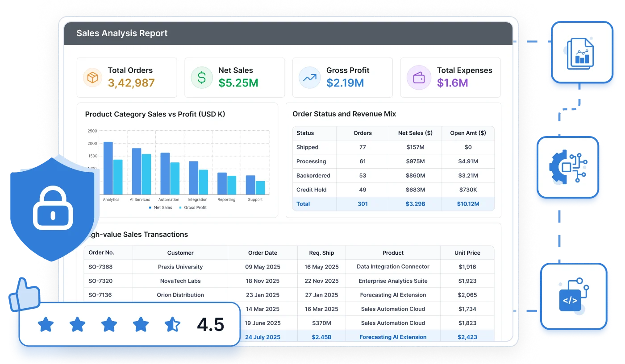Click the Total Orders box icon

(93, 78)
